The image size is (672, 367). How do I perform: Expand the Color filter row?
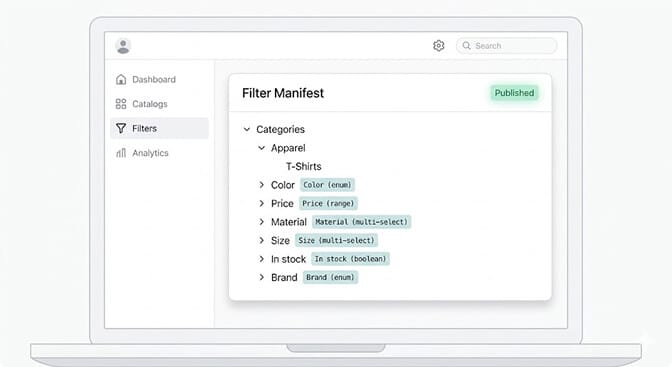(x=261, y=185)
